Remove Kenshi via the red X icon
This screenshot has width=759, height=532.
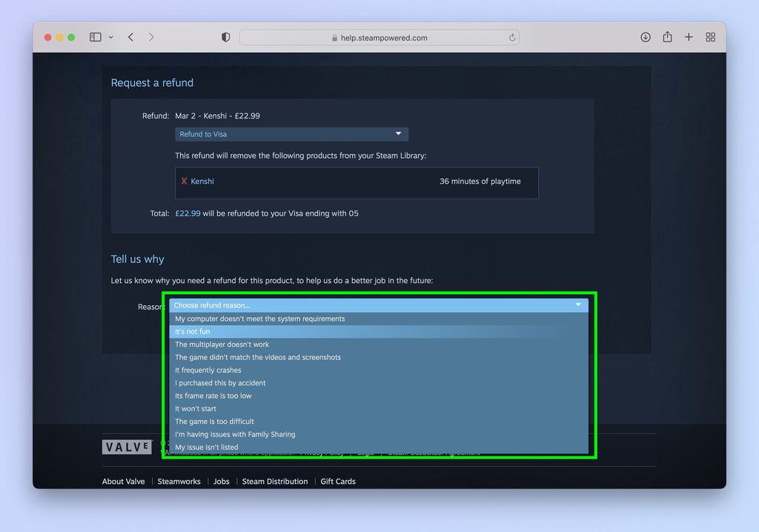point(185,181)
